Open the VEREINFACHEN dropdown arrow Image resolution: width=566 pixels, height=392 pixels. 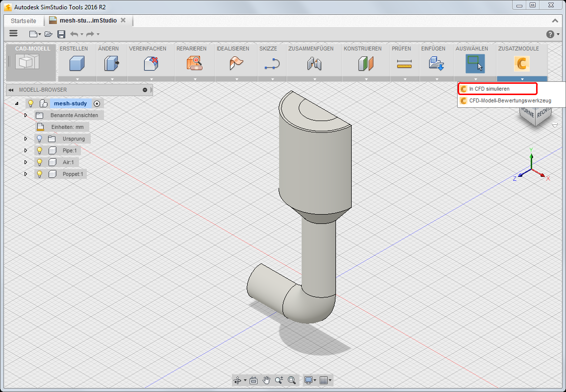[151, 79]
